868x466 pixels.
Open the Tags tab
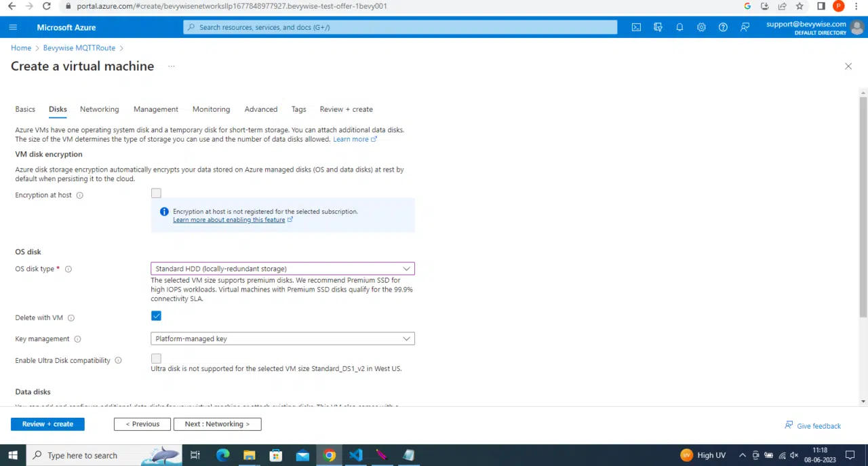[x=299, y=109]
